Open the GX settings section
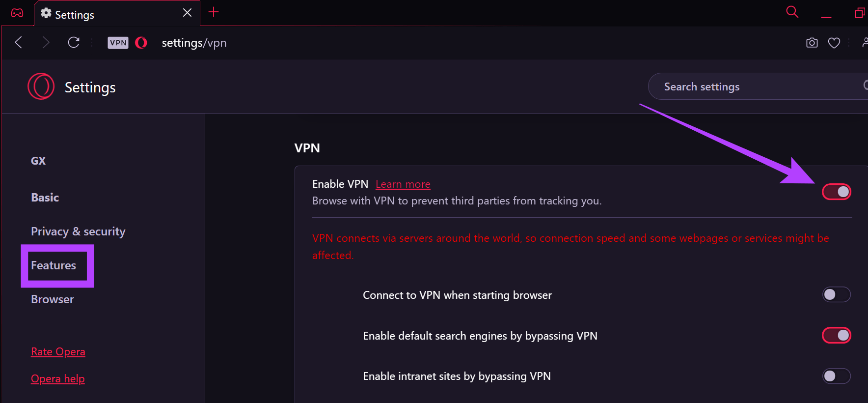 (x=38, y=161)
